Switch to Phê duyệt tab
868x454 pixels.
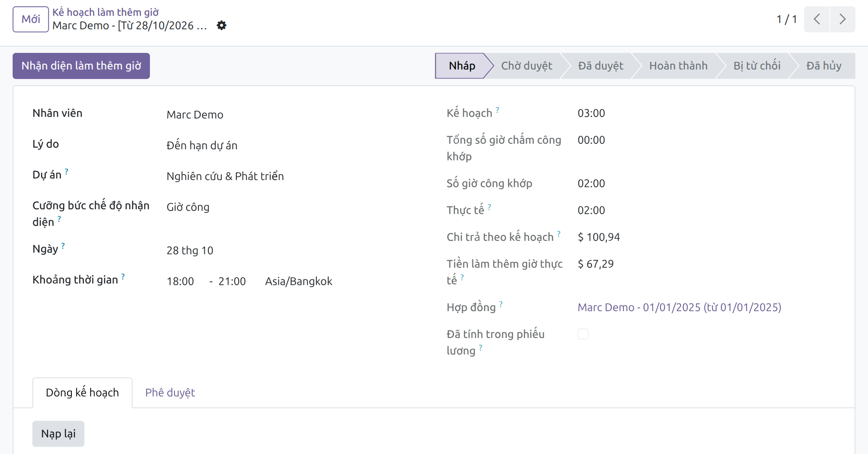(x=170, y=393)
